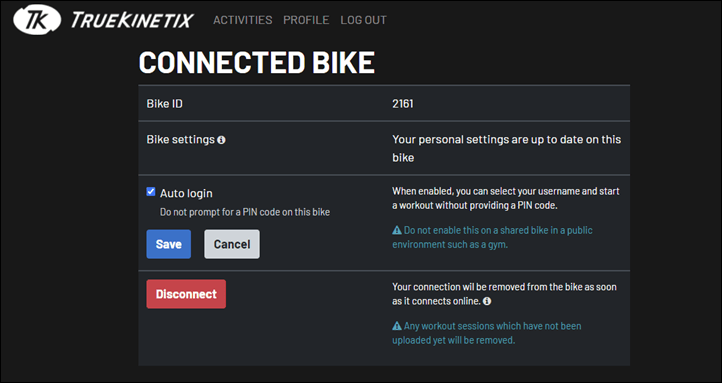The height and width of the screenshot is (383, 722).
Task: Log out via the header link
Action: point(363,20)
